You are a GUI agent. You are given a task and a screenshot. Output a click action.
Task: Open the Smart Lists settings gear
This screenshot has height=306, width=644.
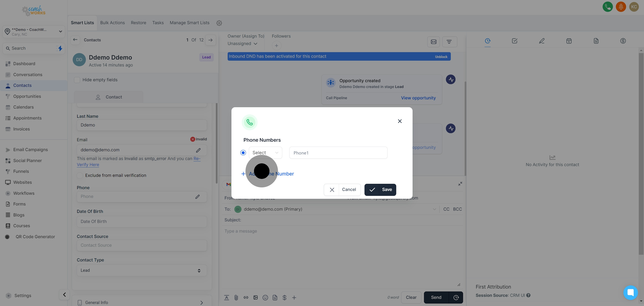coord(219,23)
